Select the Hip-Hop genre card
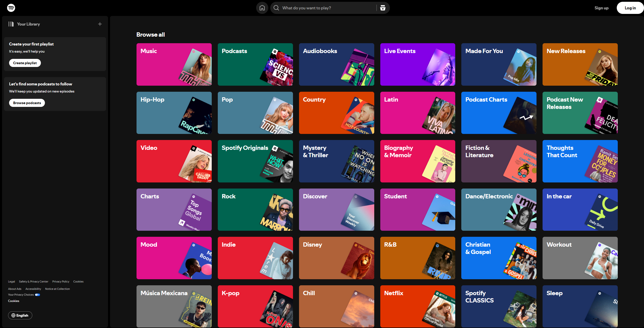The height and width of the screenshot is (328, 644). (174, 113)
